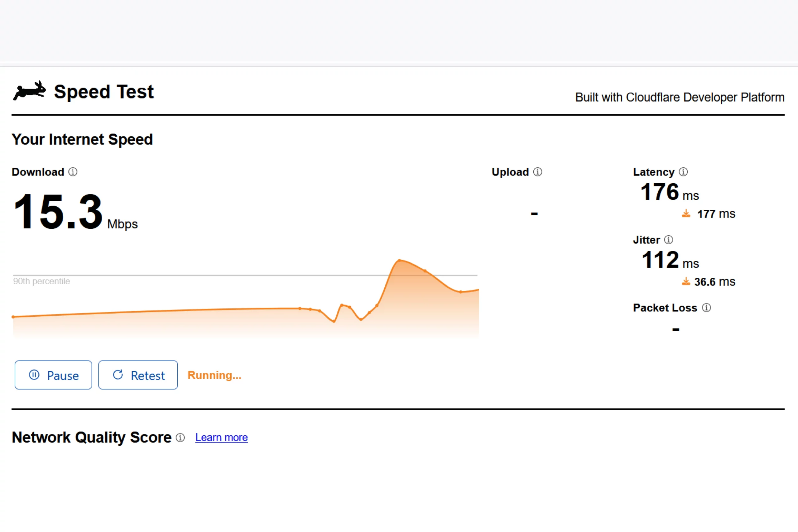Click the Jitter info icon
This screenshot has width=798, height=532.
(x=668, y=240)
